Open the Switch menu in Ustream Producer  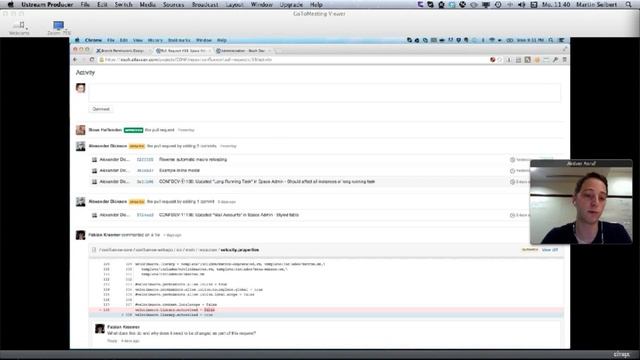point(123,4)
